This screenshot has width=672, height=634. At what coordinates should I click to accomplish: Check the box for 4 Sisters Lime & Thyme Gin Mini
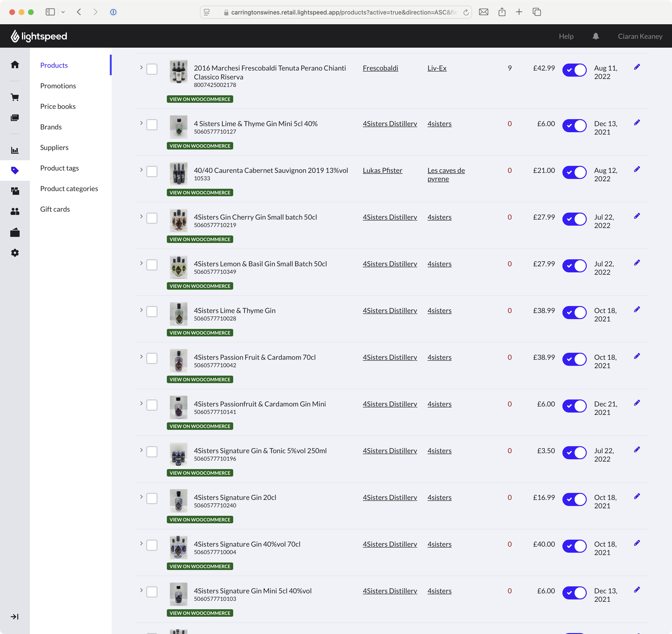[x=152, y=125]
